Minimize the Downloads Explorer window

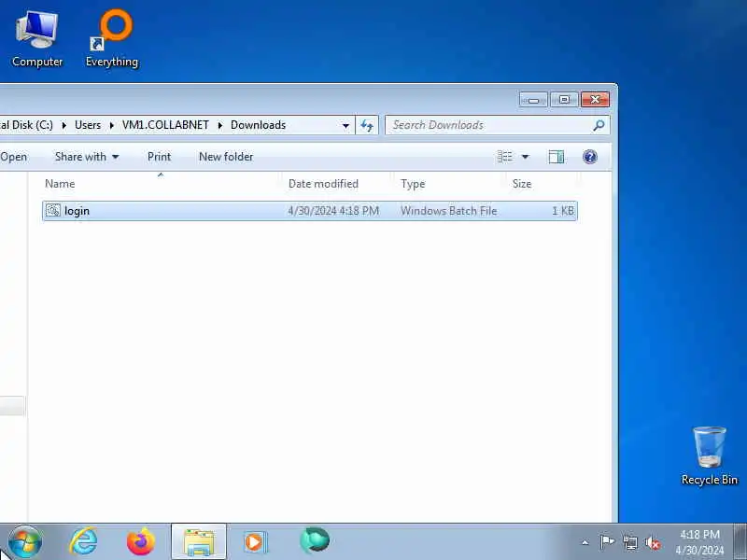point(533,100)
